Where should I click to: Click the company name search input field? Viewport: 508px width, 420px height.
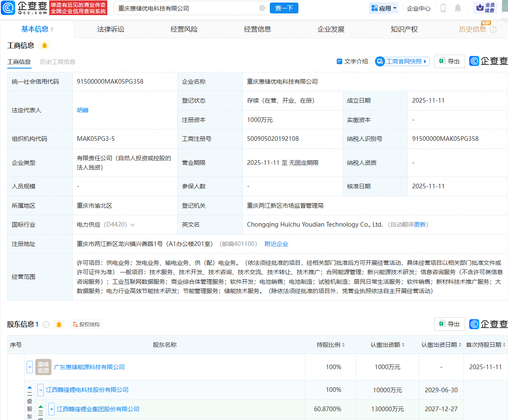pyautogui.click(x=185, y=8)
